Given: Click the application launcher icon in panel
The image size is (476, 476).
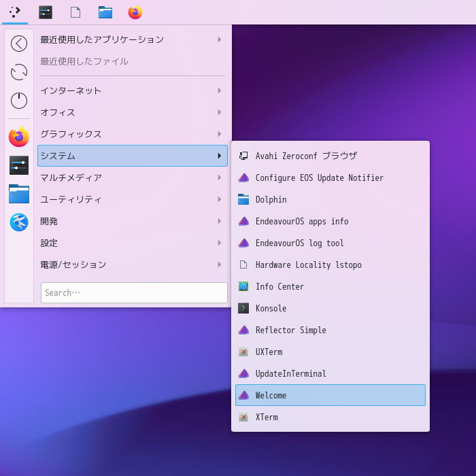Looking at the screenshot, I should coord(15,12).
